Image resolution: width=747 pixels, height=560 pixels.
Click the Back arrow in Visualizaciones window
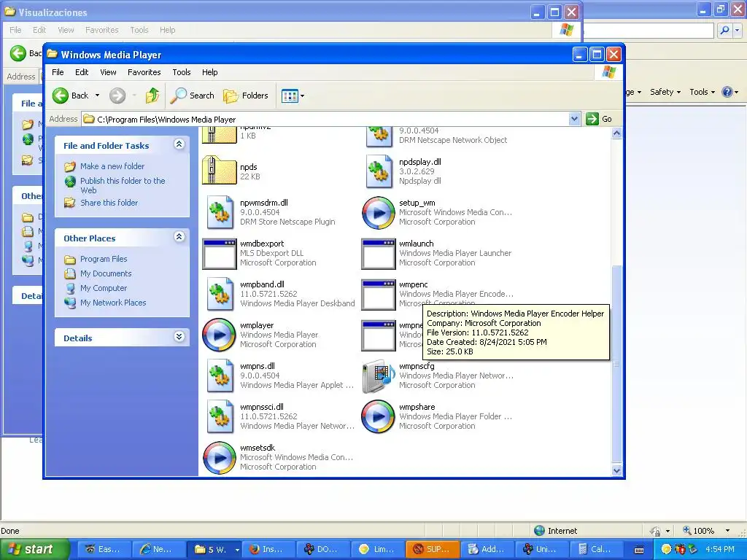pyautogui.click(x=18, y=53)
